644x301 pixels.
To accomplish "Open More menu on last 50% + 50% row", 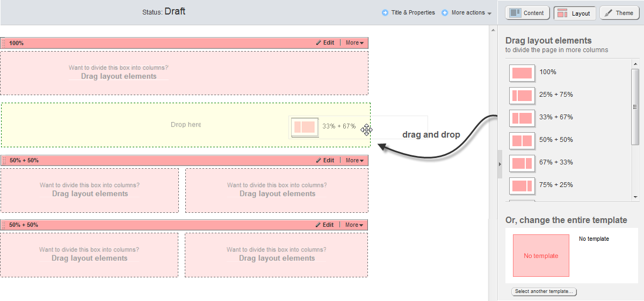I will [354, 225].
